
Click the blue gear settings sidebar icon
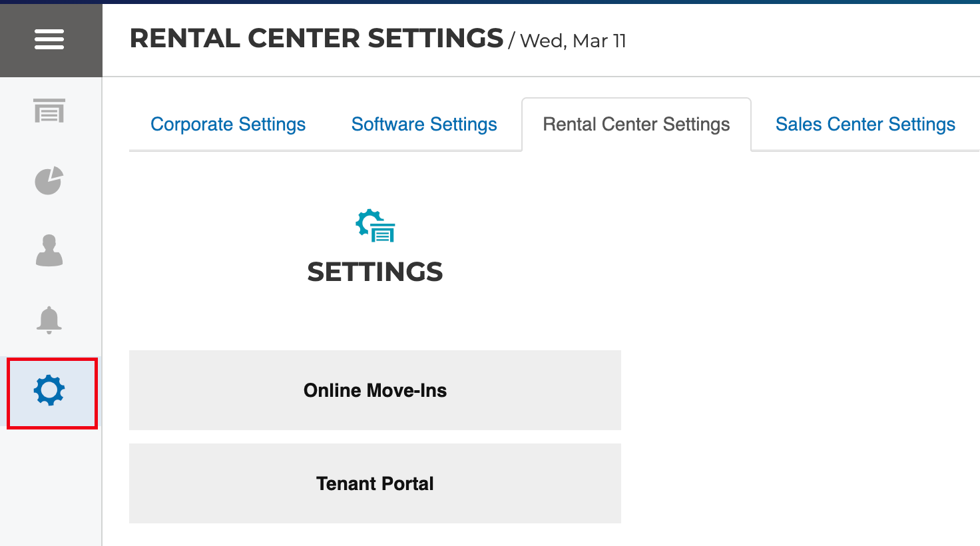(x=49, y=391)
